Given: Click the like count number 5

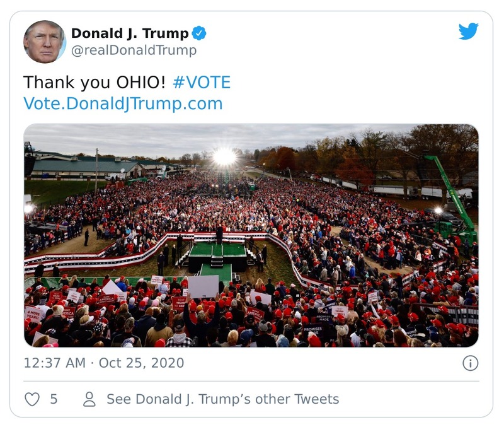Looking at the screenshot, I should point(54,398).
